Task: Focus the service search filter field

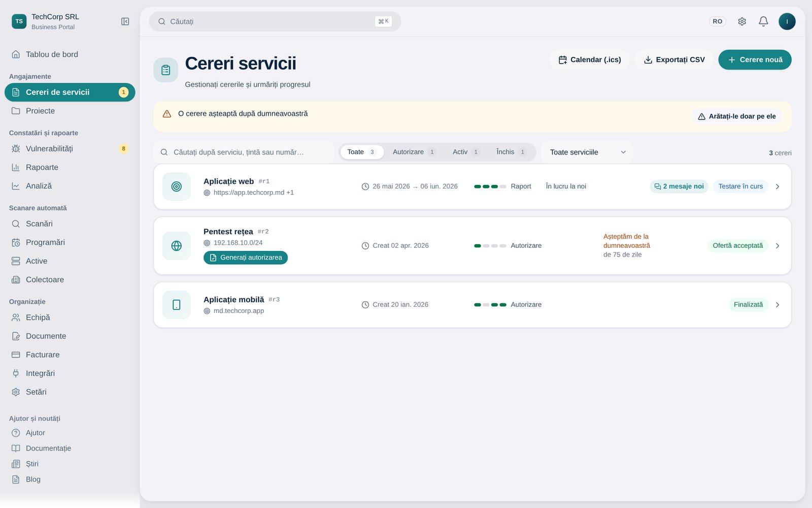Action: [x=244, y=152]
